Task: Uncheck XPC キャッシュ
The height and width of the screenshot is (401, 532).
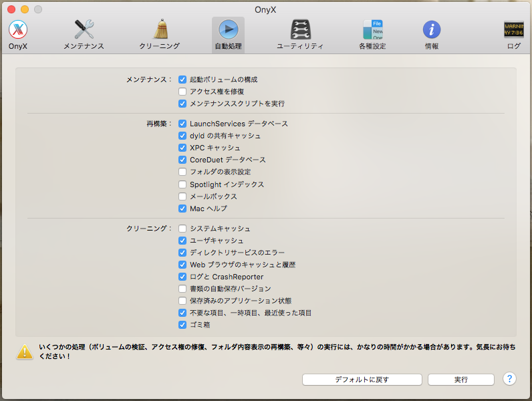Action: pyautogui.click(x=182, y=148)
